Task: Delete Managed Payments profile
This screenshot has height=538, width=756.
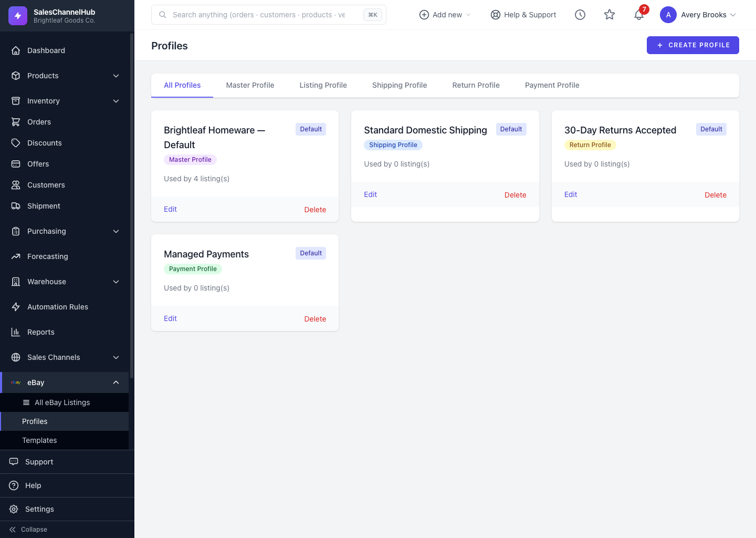Action: coord(315,319)
